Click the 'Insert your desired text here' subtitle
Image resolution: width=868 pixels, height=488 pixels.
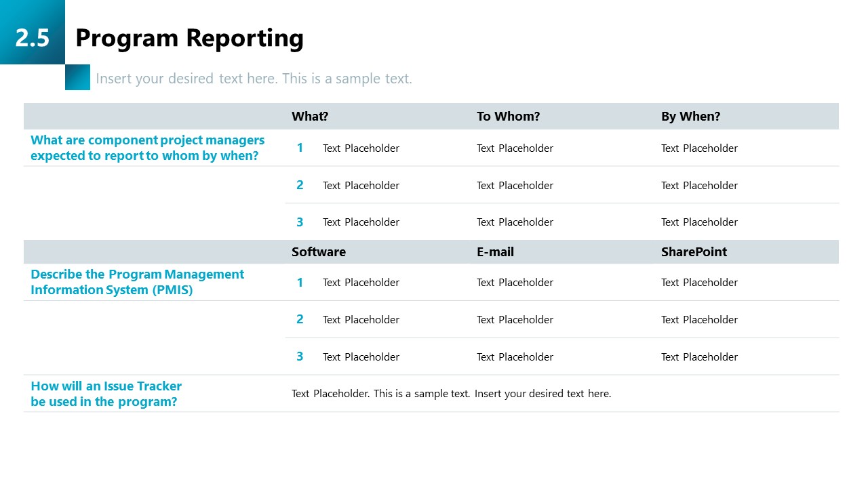pyautogui.click(x=254, y=79)
